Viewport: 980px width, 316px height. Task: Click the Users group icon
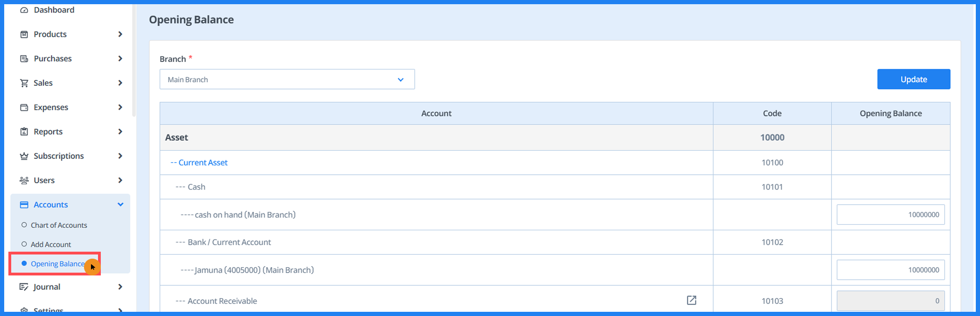(24, 180)
